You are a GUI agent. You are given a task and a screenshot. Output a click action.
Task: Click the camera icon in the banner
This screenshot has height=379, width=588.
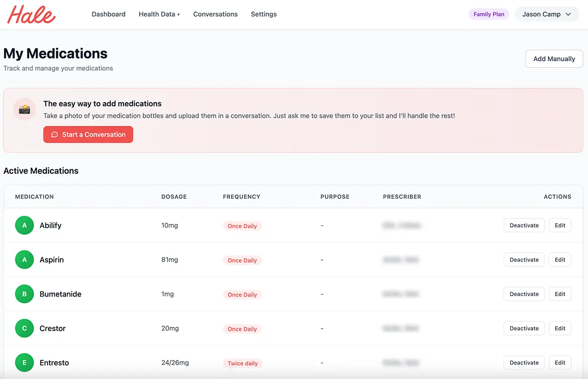click(x=24, y=109)
